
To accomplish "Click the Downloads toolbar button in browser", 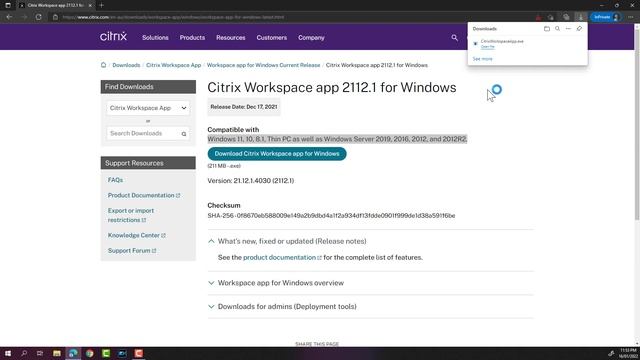I will tap(580, 17).
